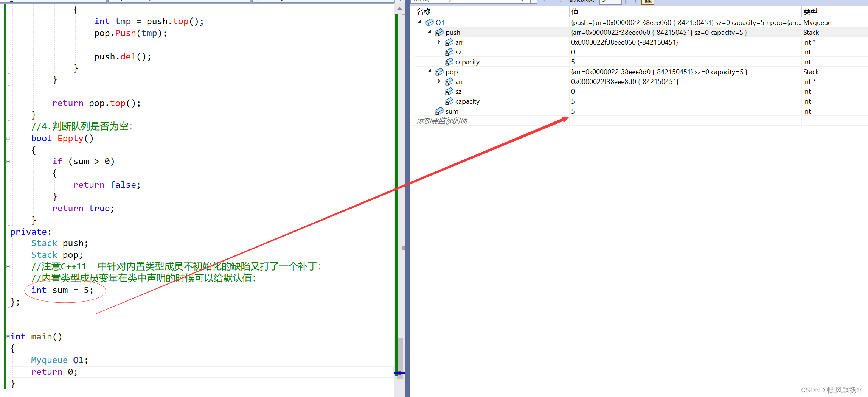This screenshot has width=868, height=397.
Task: Click the sz icon under push
Action: 449,52
